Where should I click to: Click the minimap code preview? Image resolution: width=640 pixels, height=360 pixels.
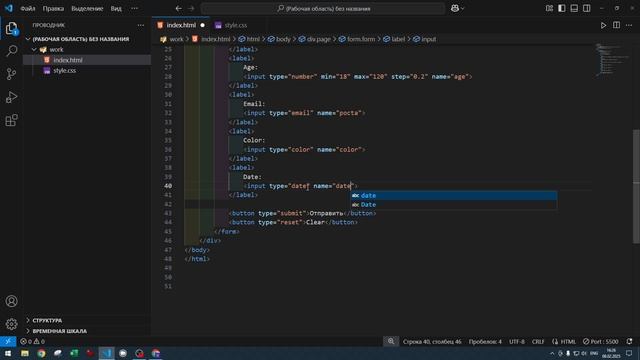pos(612,60)
